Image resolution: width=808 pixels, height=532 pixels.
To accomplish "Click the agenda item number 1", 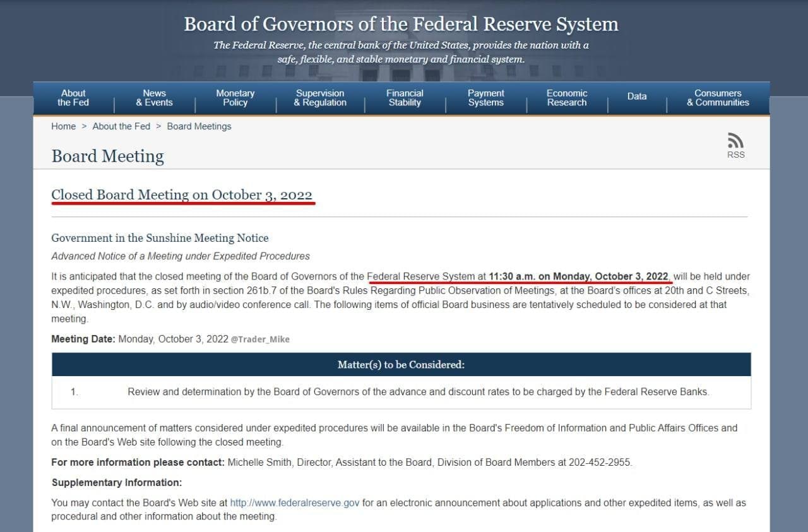I will tap(74, 392).
